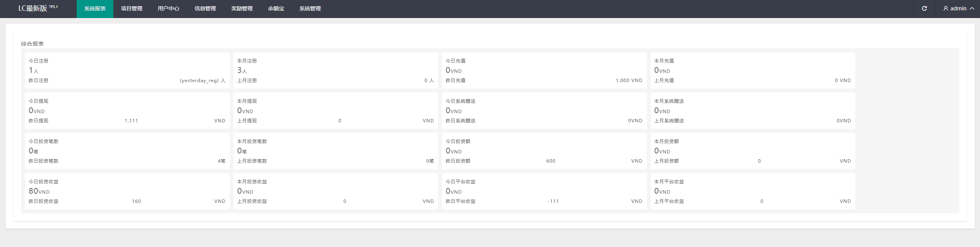Select the 本月注册 statistics card
The height and width of the screenshot is (247, 980).
(x=335, y=71)
